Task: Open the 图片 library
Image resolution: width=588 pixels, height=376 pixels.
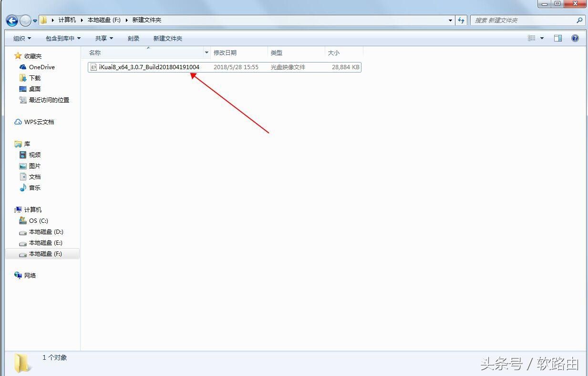Action: click(x=35, y=166)
